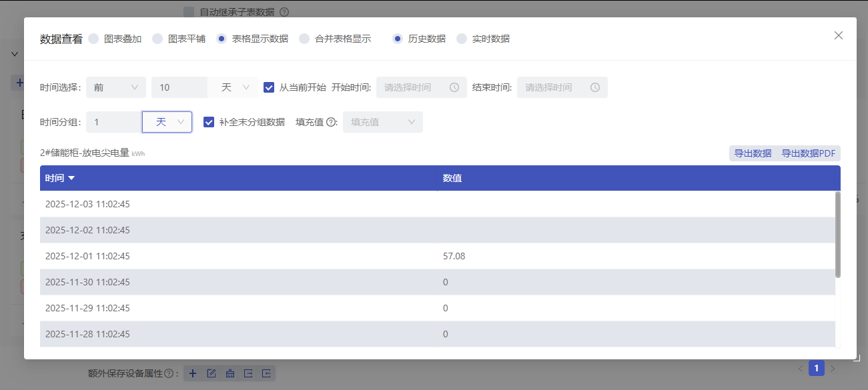Viewport: 868px width, 390px height.
Task: Open the 填充值 dropdown
Action: point(382,121)
